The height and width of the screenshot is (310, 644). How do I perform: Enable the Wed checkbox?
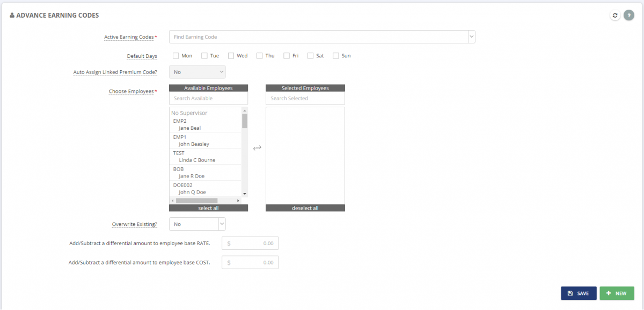coord(231,55)
